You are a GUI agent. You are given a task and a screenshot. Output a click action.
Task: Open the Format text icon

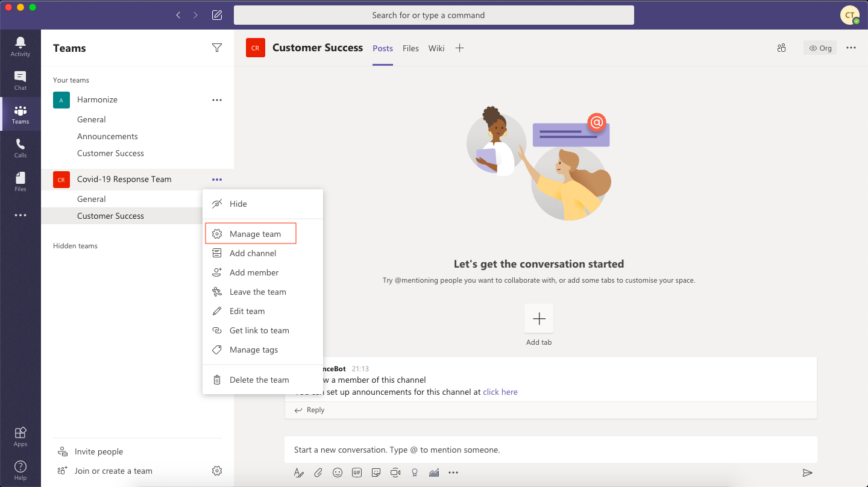pos(298,473)
